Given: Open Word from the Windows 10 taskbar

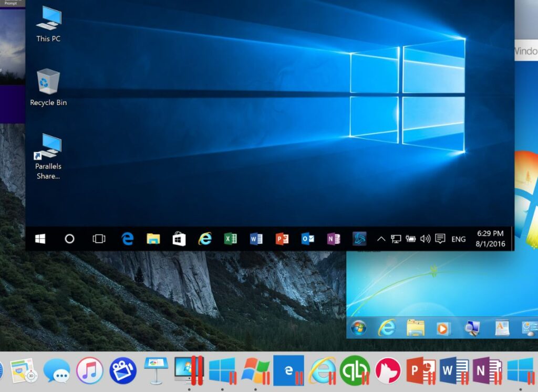Looking at the screenshot, I should [x=256, y=238].
